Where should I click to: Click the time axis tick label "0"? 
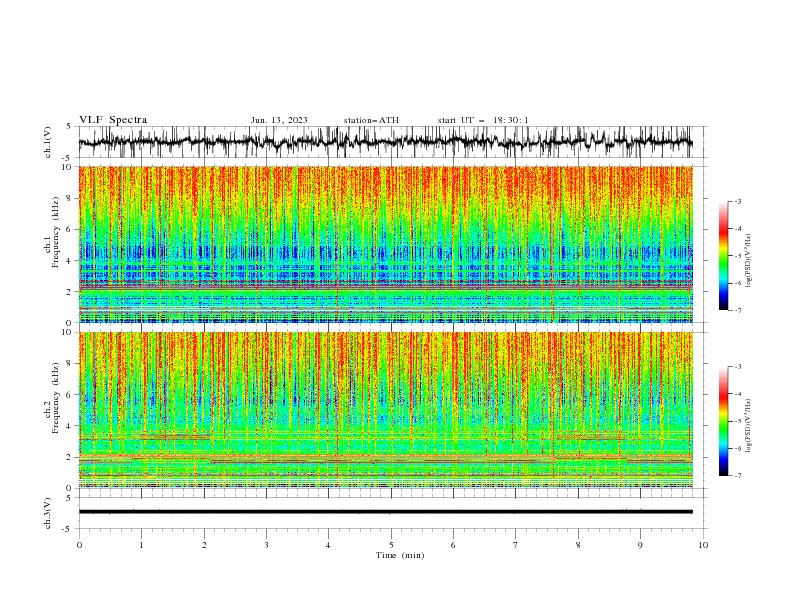tap(79, 545)
